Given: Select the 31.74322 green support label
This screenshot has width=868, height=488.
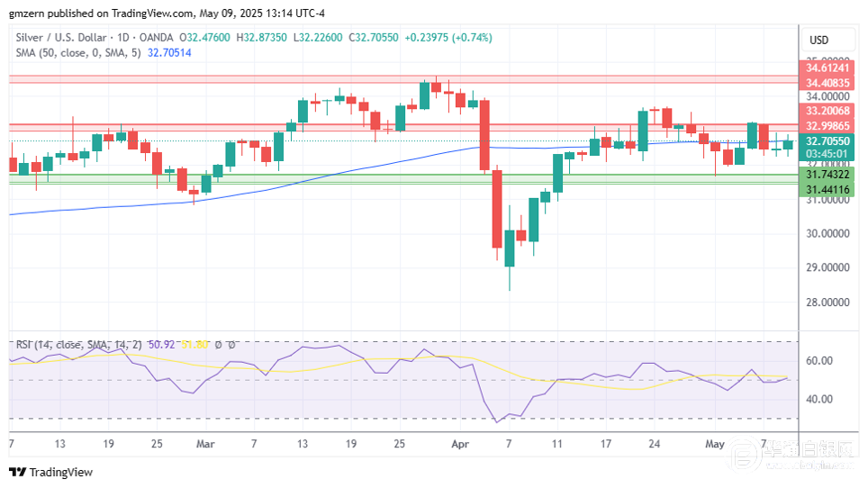Looking at the screenshot, I should (827, 174).
